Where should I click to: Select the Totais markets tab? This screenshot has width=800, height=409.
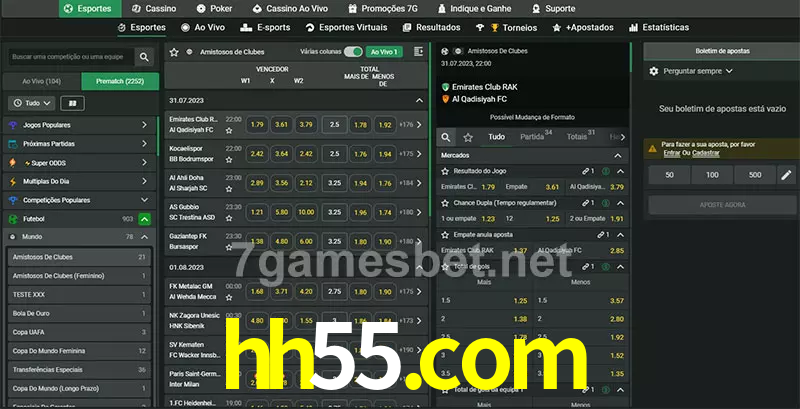[581, 137]
